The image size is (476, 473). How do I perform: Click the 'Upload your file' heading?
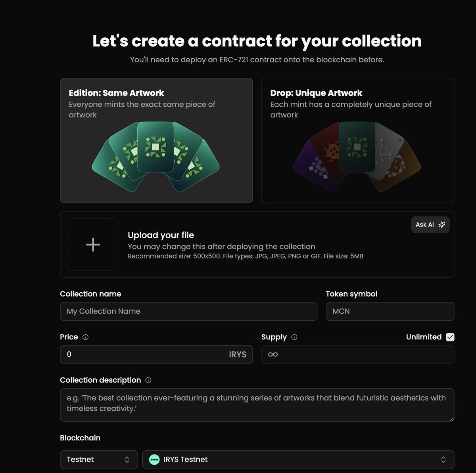click(x=161, y=235)
